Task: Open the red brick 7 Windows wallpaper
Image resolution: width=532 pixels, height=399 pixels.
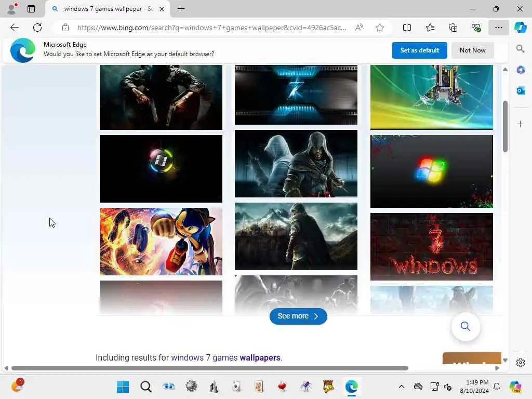Action: coord(432,247)
